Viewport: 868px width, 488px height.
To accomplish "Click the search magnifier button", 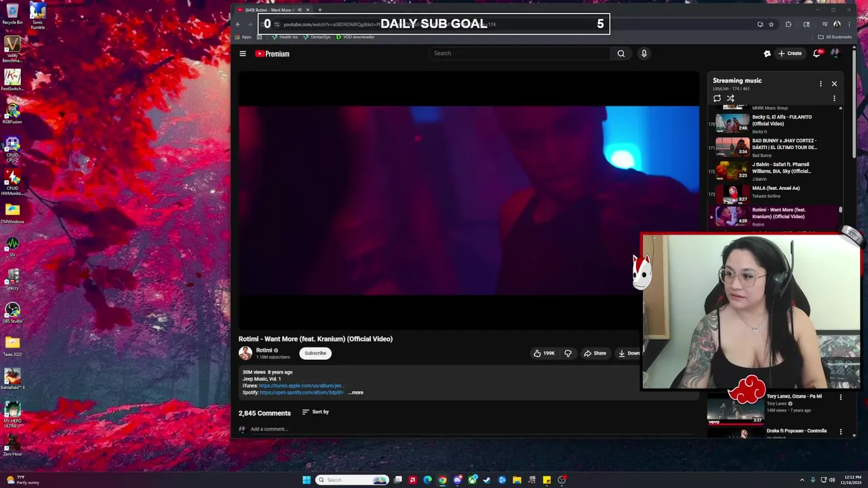I will [x=620, y=54].
